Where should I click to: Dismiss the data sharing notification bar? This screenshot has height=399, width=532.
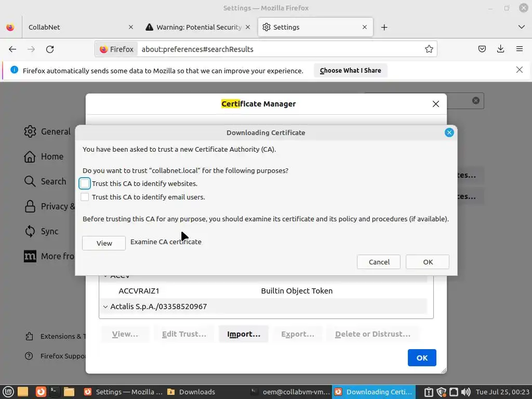click(519, 70)
